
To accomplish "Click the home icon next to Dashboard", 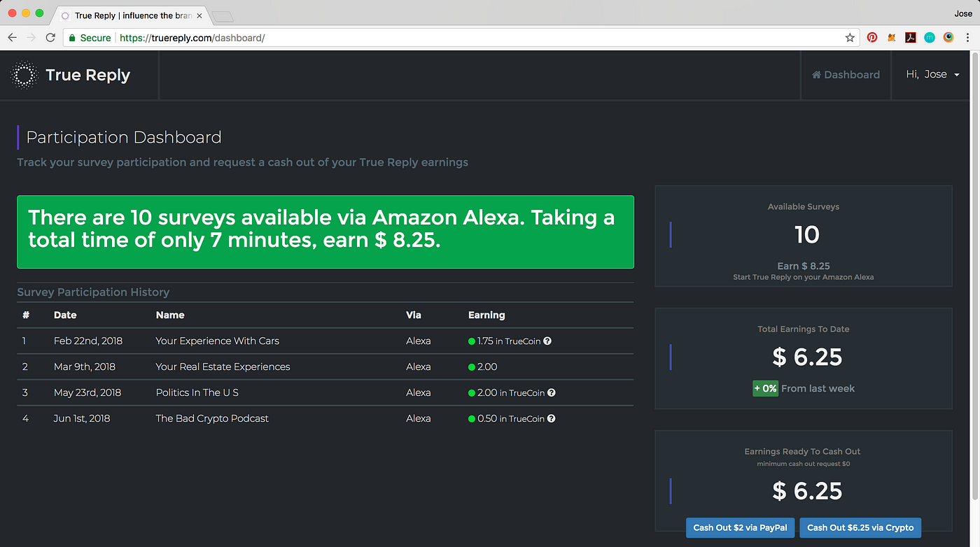I will pos(816,75).
